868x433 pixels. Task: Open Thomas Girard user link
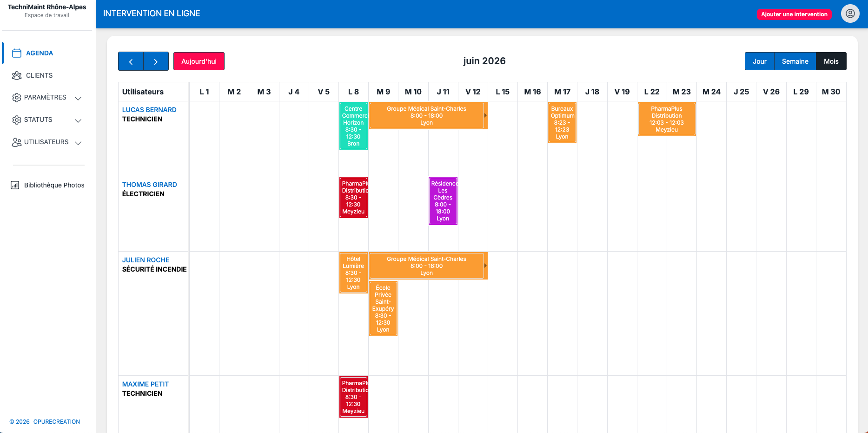point(149,185)
